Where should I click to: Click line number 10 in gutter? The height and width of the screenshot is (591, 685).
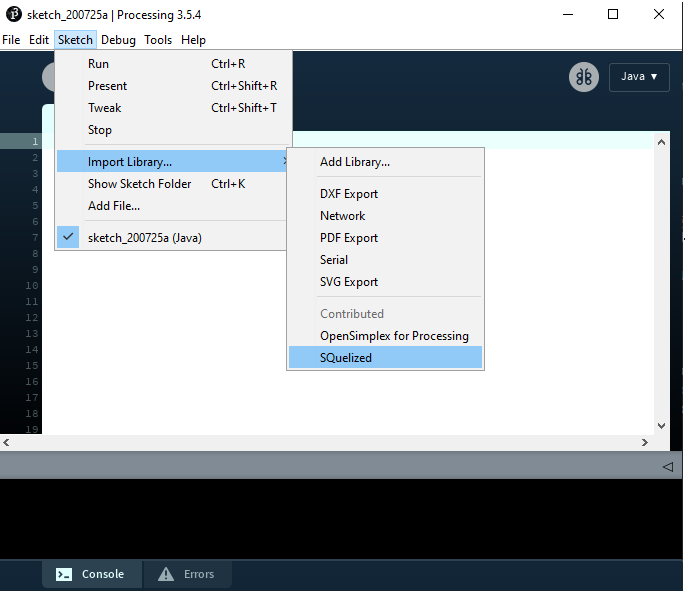click(31, 286)
